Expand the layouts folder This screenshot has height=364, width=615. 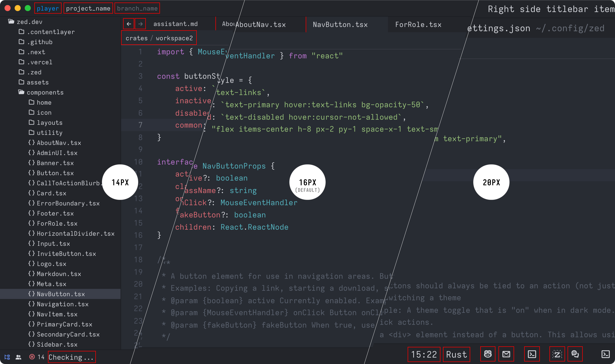click(49, 123)
